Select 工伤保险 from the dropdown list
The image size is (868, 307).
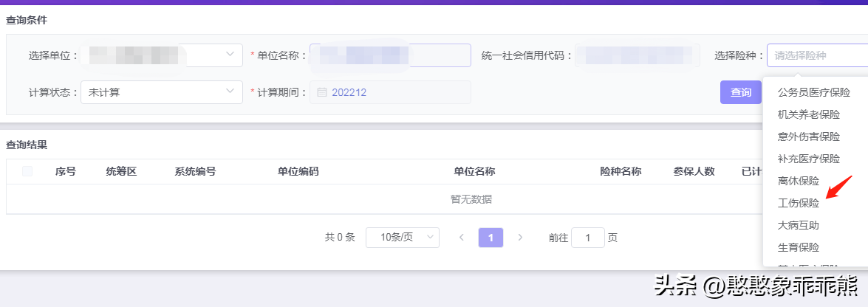(799, 203)
